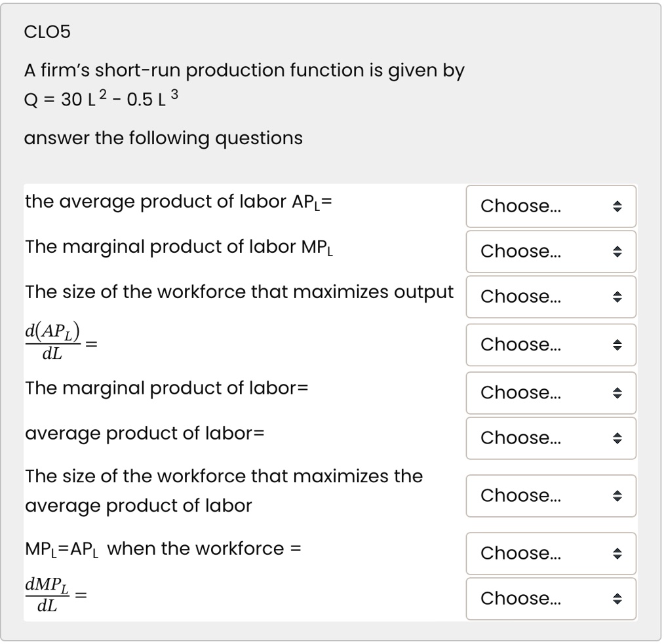Image resolution: width=664 pixels, height=644 pixels.
Task: Click the production function formula text
Action: pyautogui.click(x=101, y=98)
